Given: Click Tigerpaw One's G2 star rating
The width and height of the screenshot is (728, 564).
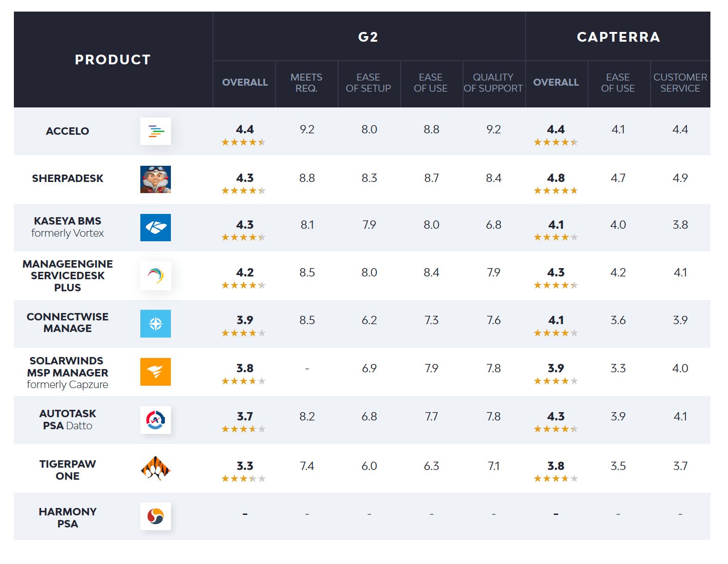Looking at the screenshot, I should tap(244, 479).
